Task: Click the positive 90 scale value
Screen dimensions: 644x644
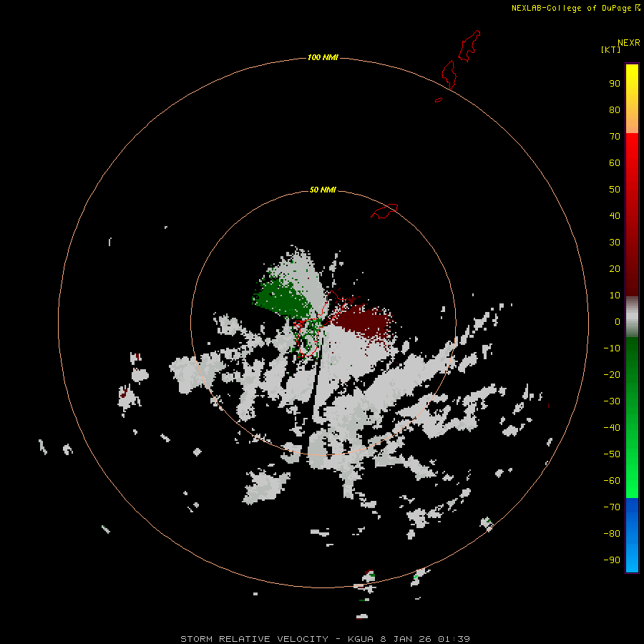Action: (x=615, y=84)
